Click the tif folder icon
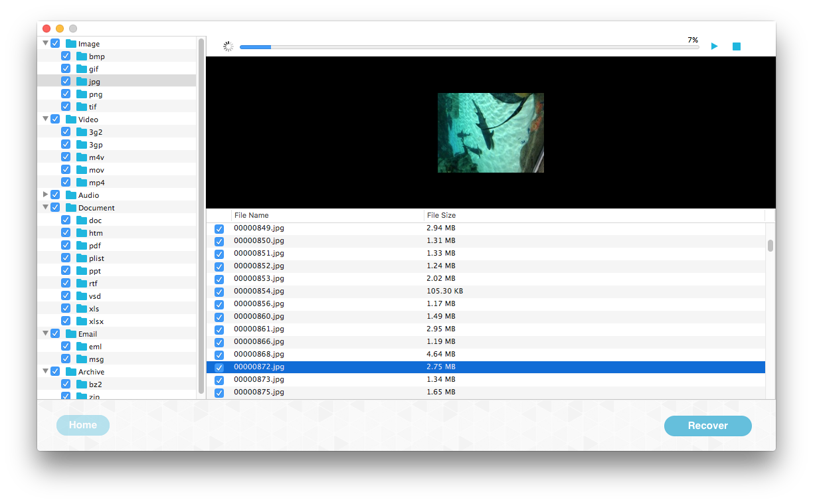This screenshot has height=504, width=813. [x=82, y=107]
